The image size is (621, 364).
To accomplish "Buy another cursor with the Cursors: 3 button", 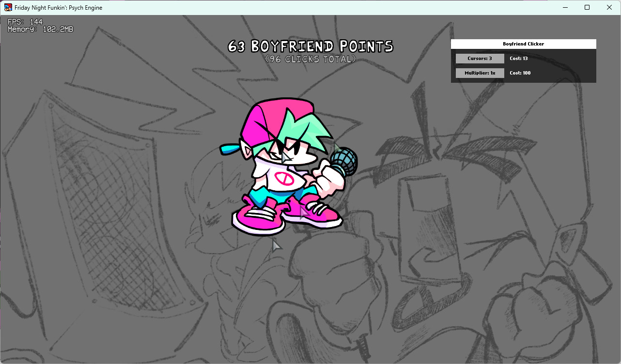I will (480, 59).
